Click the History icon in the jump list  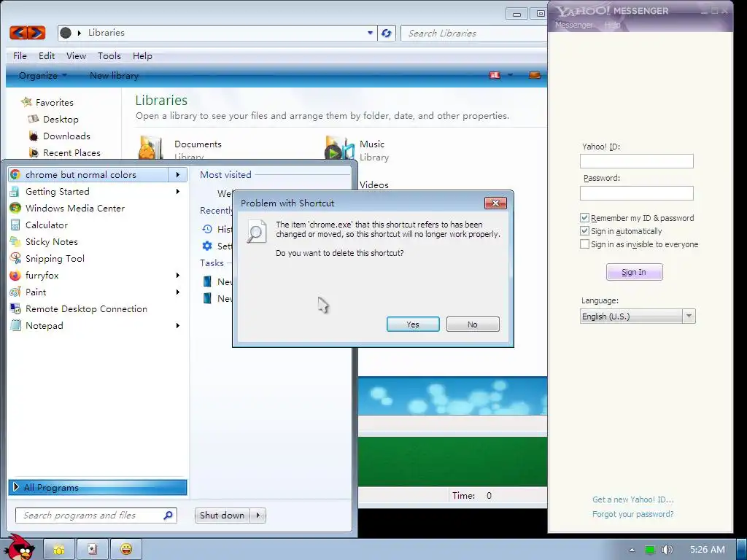[x=207, y=229]
